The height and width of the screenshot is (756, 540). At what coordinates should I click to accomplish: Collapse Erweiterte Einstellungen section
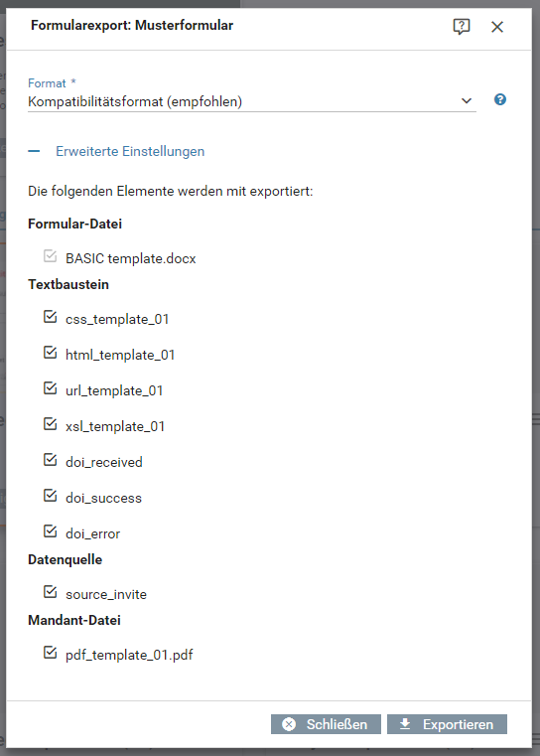point(130,151)
